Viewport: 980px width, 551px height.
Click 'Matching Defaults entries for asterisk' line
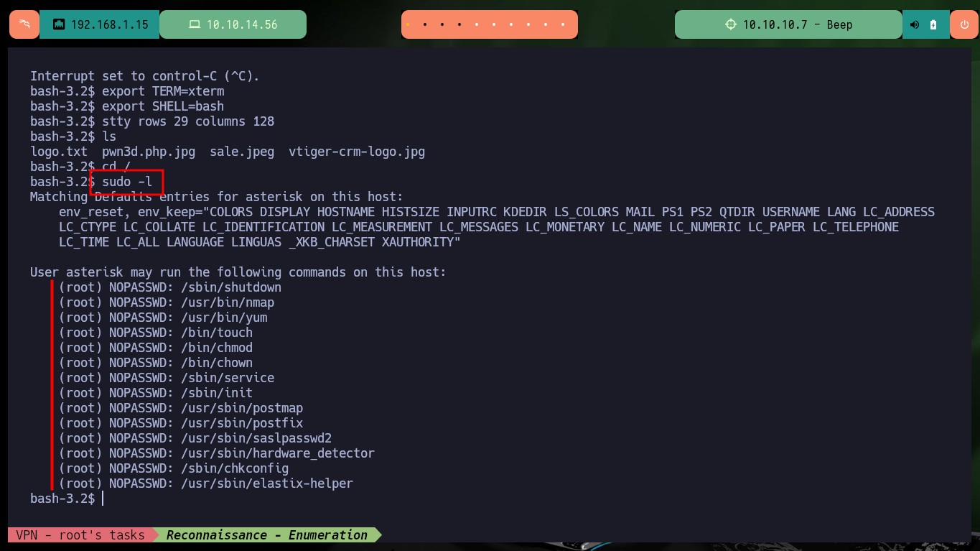(x=217, y=197)
